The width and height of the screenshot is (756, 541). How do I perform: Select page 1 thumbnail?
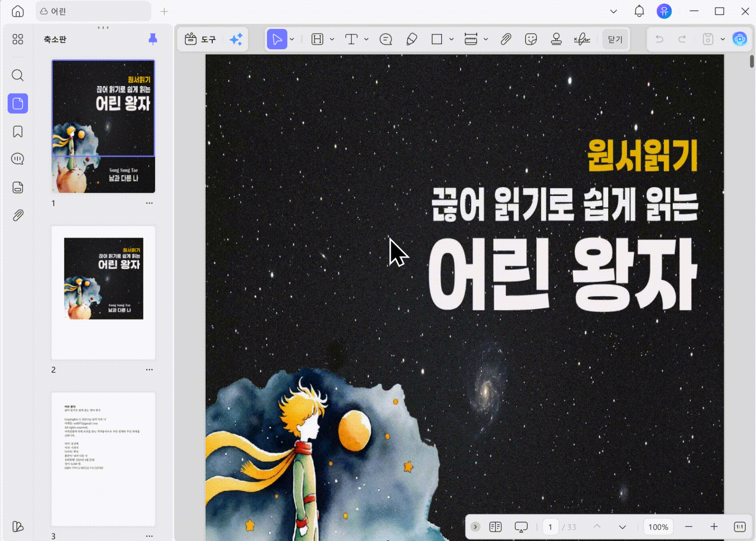[x=103, y=126]
